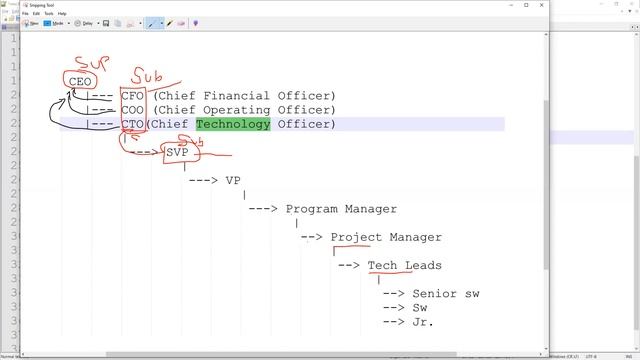Open the File menu
Viewport: 640px width, 360px height.
(25, 13)
